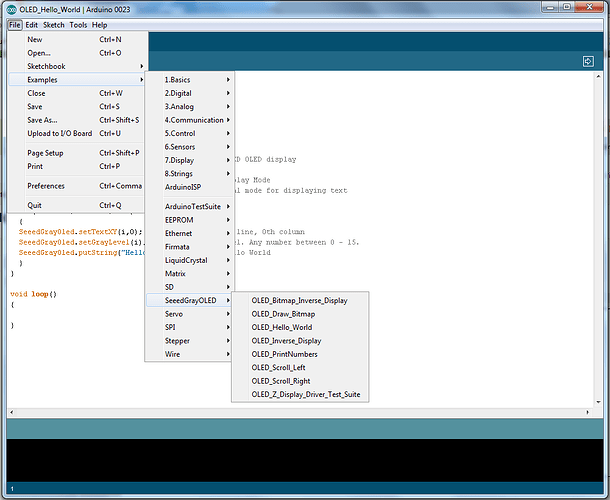Open Preferences
The image size is (610, 500).
pyautogui.click(x=77, y=186)
